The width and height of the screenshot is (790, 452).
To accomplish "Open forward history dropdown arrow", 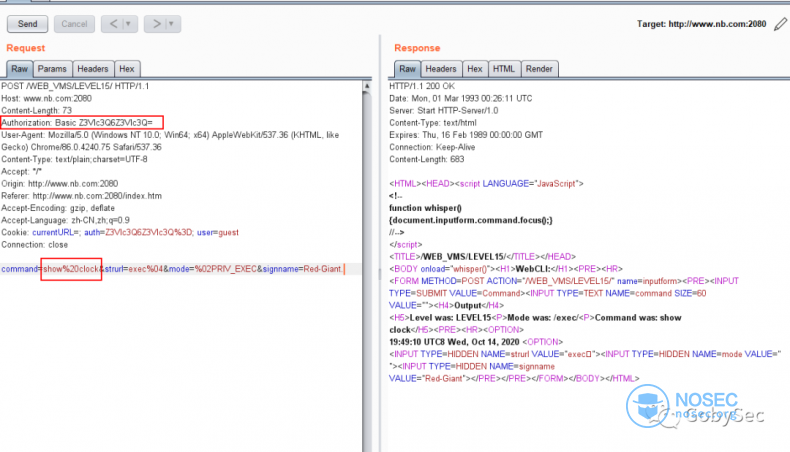I will pyautogui.click(x=172, y=24).
